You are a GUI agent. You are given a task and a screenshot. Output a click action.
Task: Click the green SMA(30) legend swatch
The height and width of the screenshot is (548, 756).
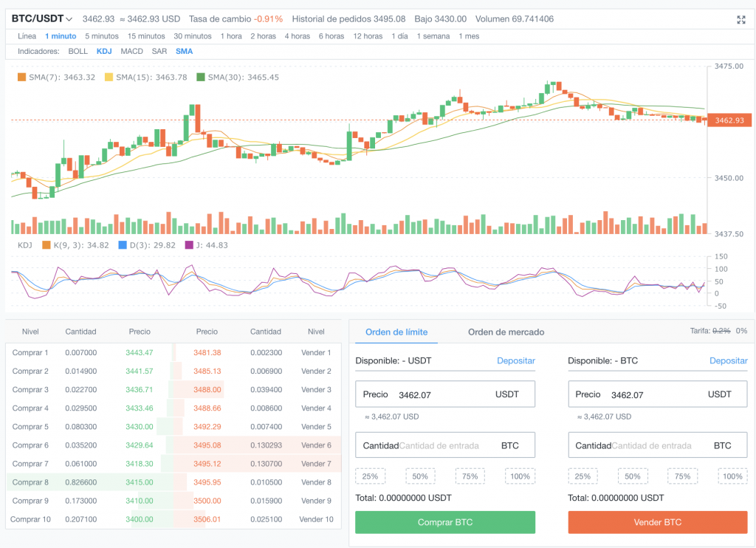tap(201, 78)
